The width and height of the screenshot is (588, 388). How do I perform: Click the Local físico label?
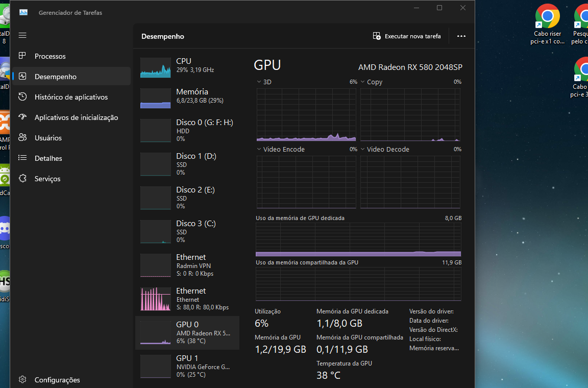coord(425,339)
